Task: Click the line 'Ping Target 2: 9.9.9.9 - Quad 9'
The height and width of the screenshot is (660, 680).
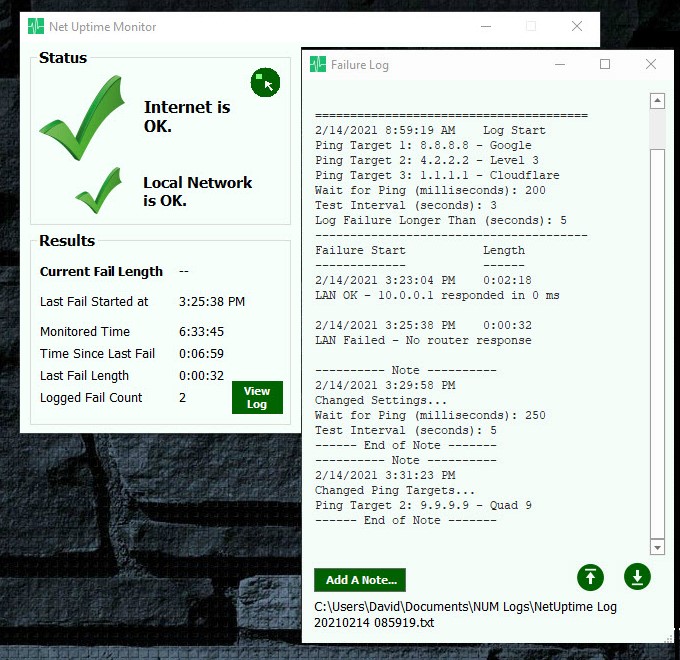Action: coord(423,505)
